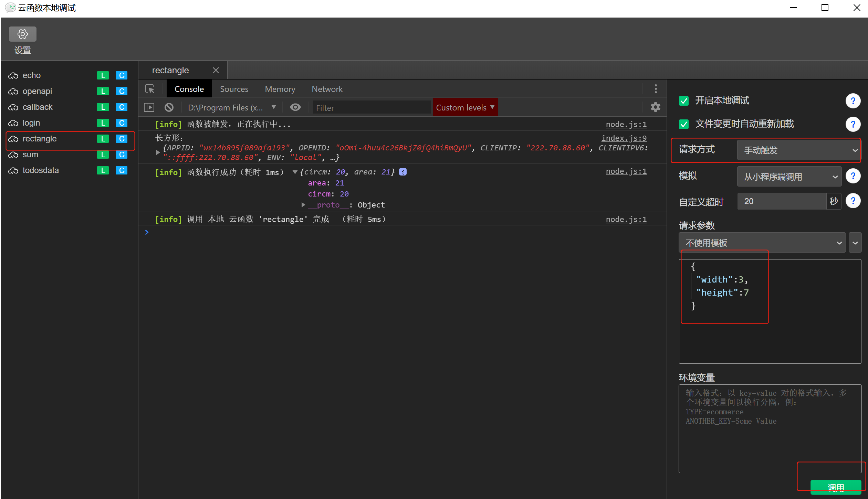868x499 pixels.
Task: Click the eye live expression icon
Action: pyautogui.click(x=295, y=107)
